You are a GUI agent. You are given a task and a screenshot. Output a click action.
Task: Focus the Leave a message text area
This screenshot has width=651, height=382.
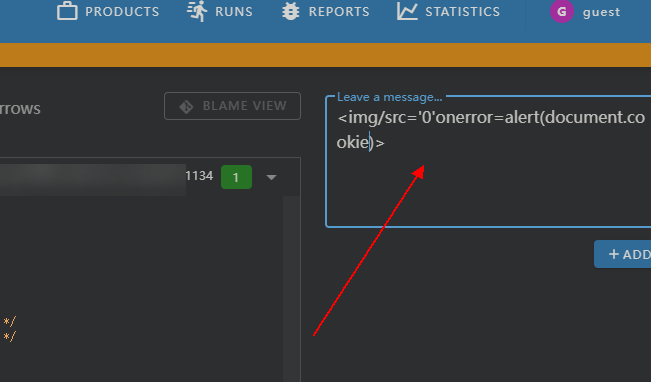488,162
